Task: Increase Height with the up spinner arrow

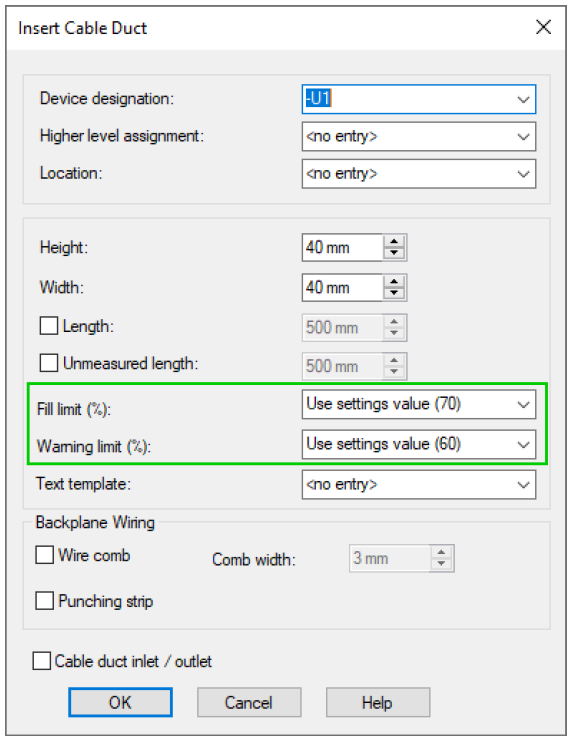Action: pos(394,241)
